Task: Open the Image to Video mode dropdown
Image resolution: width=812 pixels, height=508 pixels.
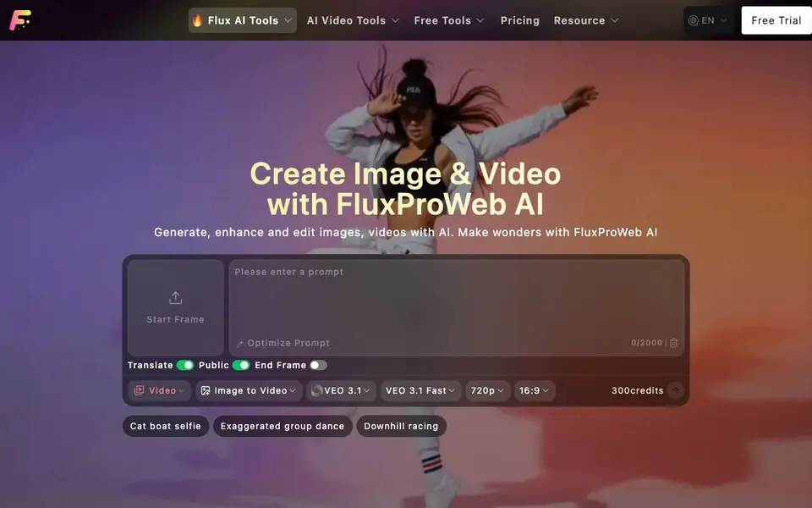Action: click(248, 390)
